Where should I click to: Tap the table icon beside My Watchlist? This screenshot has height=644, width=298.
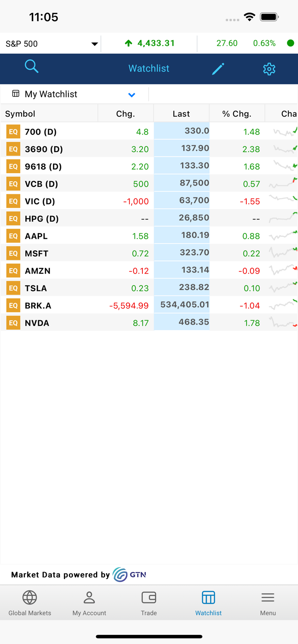[16, 94]
